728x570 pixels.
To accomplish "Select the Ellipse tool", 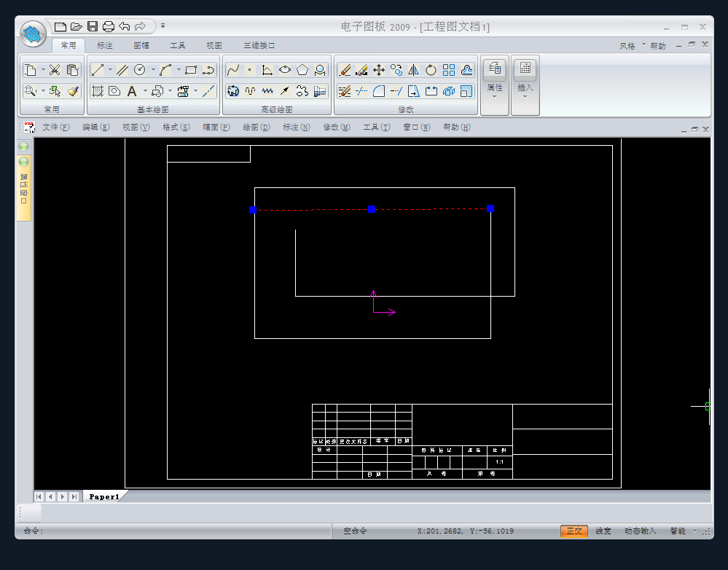I will 285,70.
